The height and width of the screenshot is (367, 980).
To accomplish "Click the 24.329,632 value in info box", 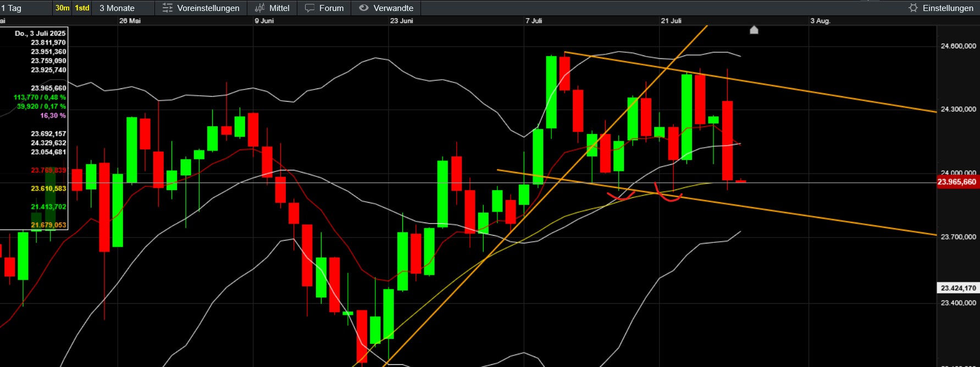I will tap(48, 143).
